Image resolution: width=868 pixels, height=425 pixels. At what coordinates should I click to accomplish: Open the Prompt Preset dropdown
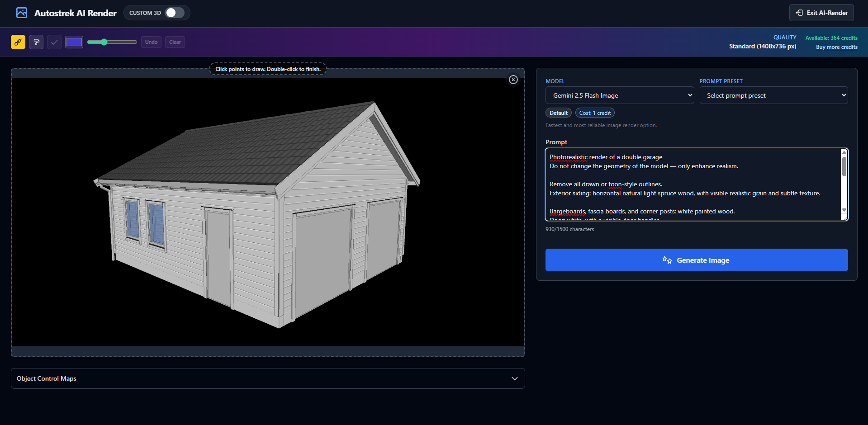pyautogui.click(x=773, y=95)
